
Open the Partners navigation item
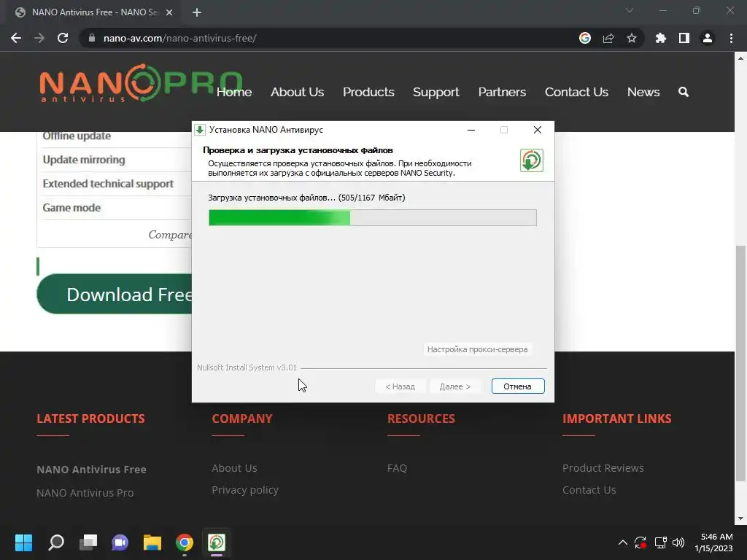(502, 92)
